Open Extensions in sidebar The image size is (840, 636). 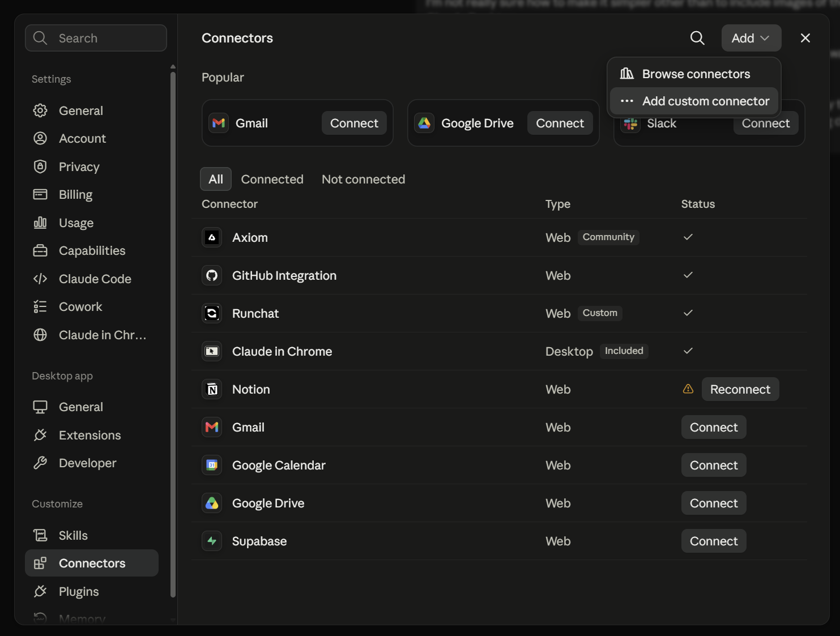pyautogui.click(x=92, y=435)
